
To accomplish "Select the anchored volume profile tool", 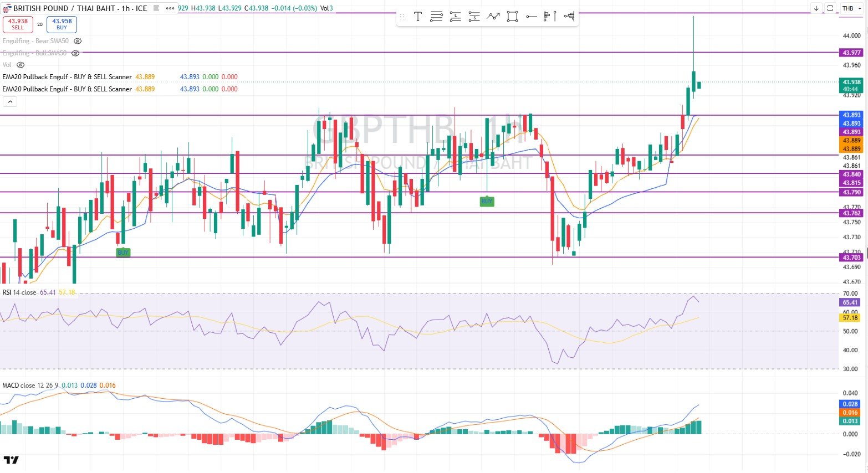I will (x=569, y=17).
